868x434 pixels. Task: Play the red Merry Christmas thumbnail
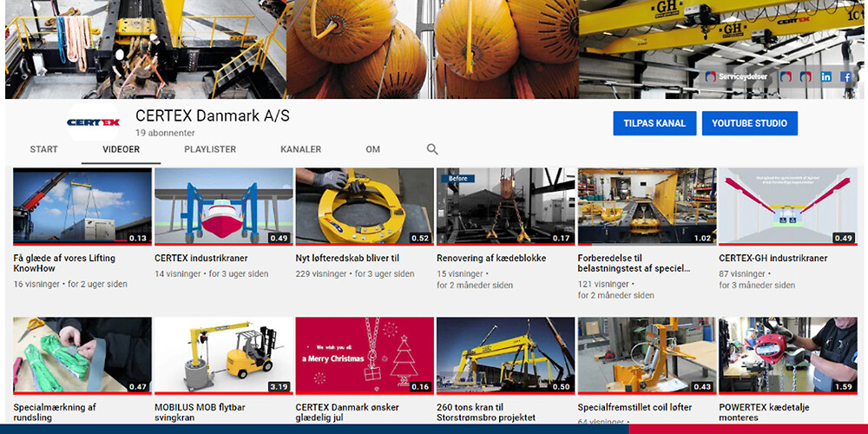365,355
